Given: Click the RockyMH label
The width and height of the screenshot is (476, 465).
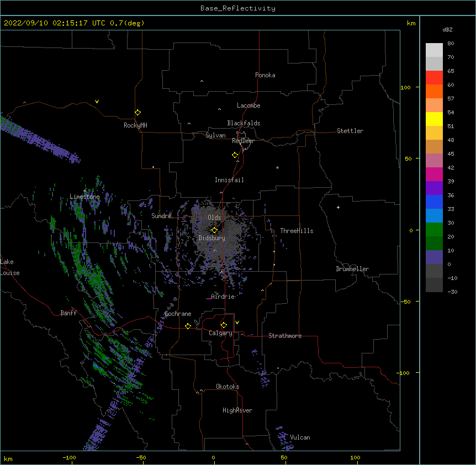Looking at the screenshot, I should 135,125.
